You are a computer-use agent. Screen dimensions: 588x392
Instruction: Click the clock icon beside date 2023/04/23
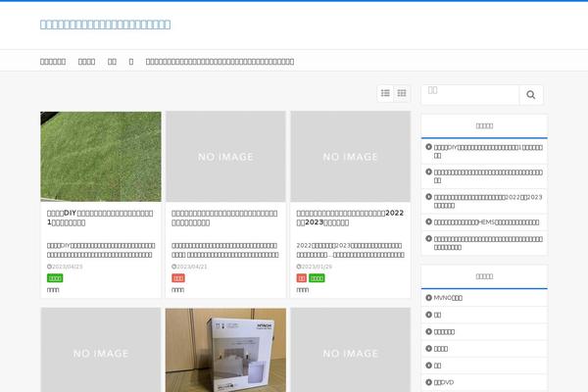click(x=49, y=267)
